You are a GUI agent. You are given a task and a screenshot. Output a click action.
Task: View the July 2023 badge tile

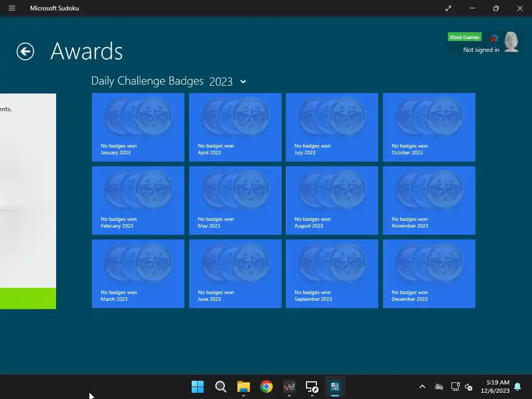click(332, 127)
